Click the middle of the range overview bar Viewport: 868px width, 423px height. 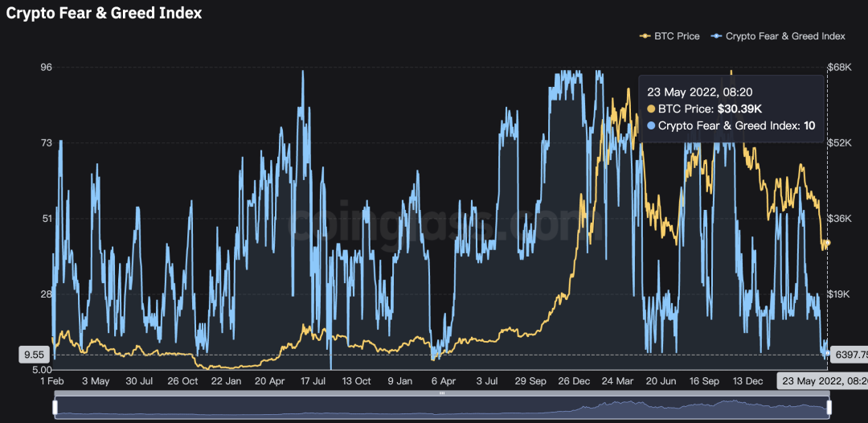[x=442, y=408]
